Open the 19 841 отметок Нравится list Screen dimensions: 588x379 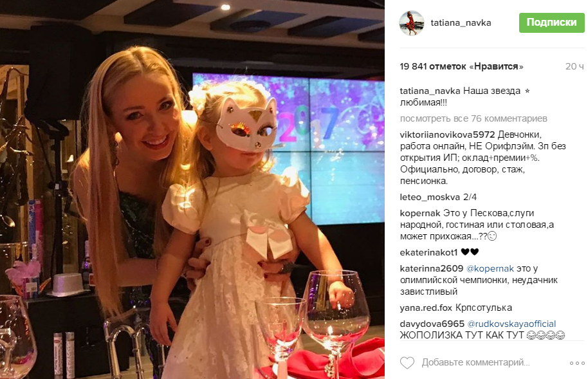pyautogui.click(x=461, y=66)
